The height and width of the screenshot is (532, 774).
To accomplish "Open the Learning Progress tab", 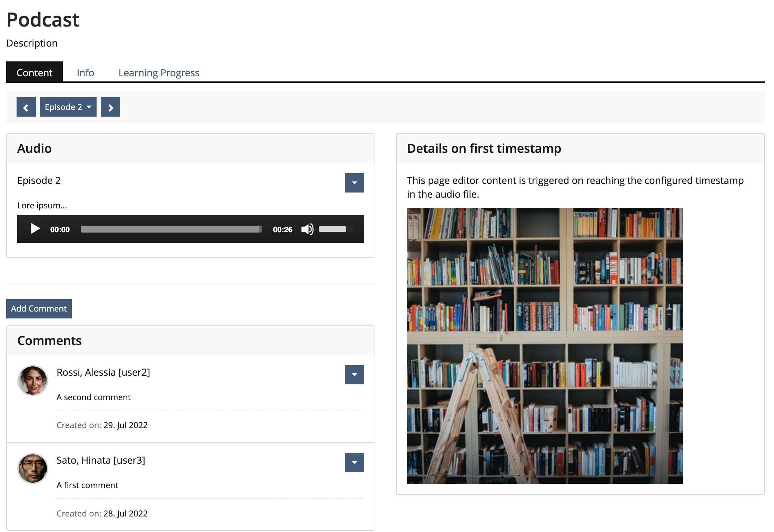I will [159, 73].
